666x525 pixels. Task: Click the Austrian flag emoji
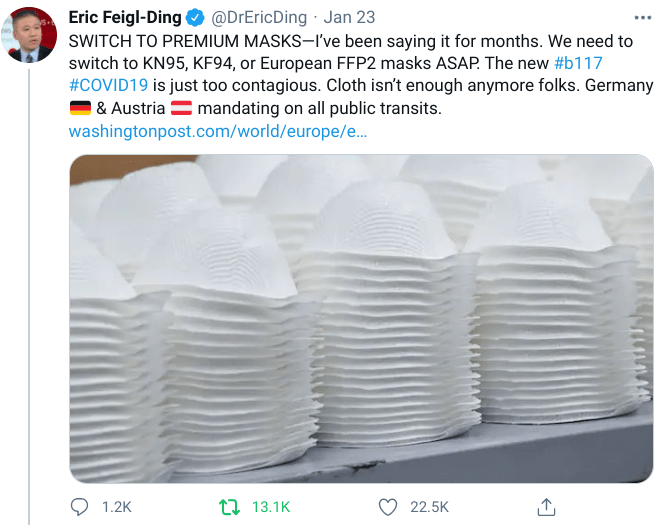click(x=184, y=109)
